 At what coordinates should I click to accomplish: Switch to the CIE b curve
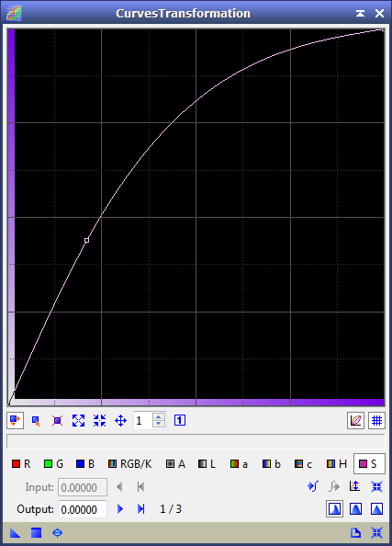pos(272,464)
